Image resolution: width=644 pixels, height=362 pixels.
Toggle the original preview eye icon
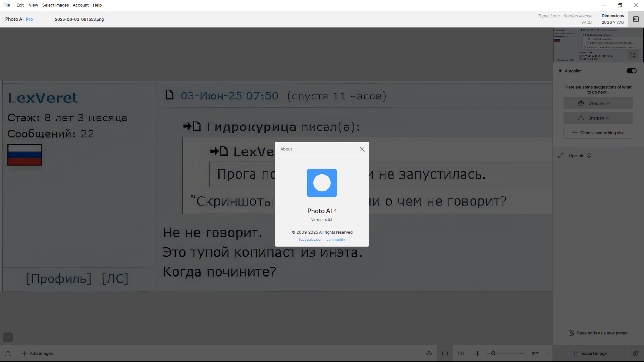tap(429, 353)
